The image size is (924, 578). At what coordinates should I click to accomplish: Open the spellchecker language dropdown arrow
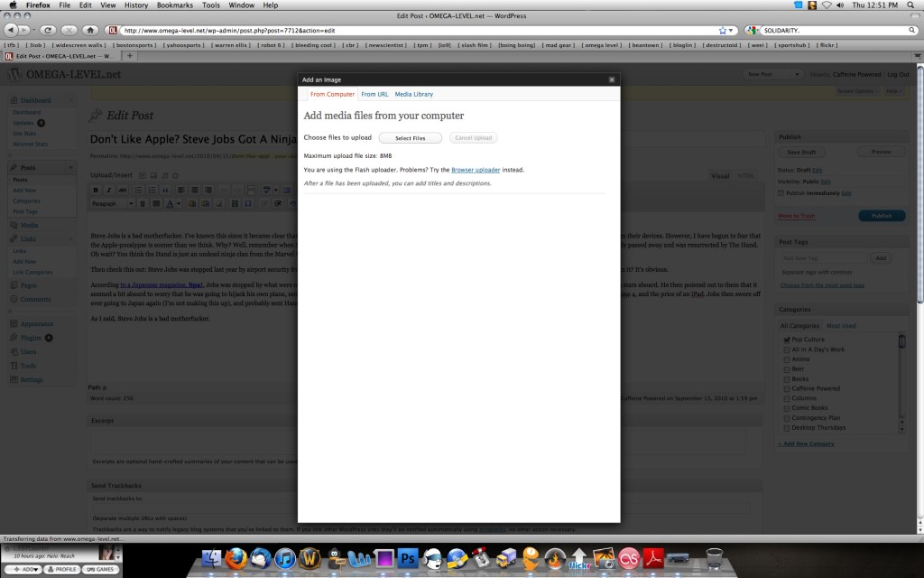coord(276,190)
